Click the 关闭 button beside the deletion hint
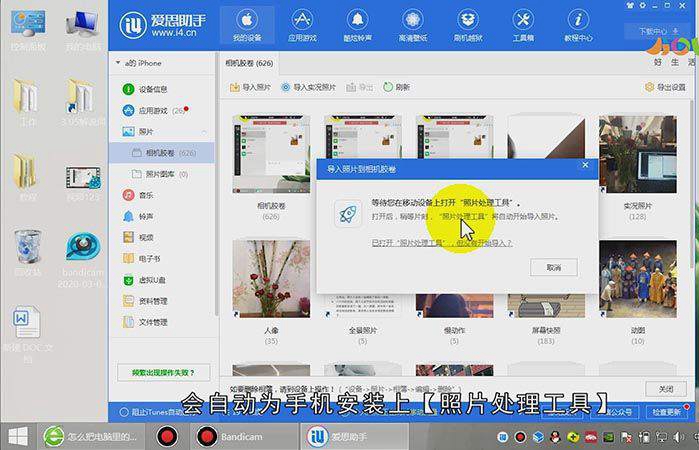This screenshot has width=699, height=450. [x=666, y=389]
